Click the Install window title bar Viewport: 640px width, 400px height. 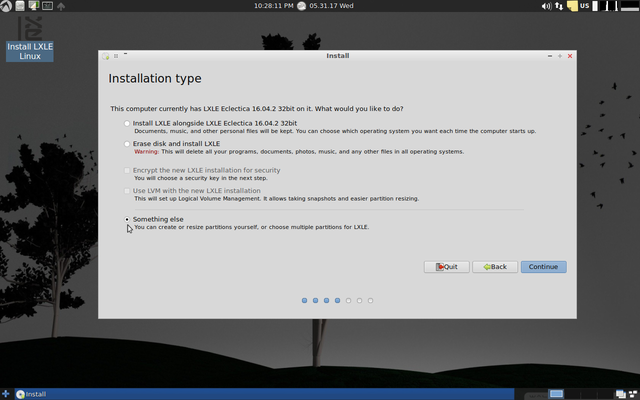337,56
